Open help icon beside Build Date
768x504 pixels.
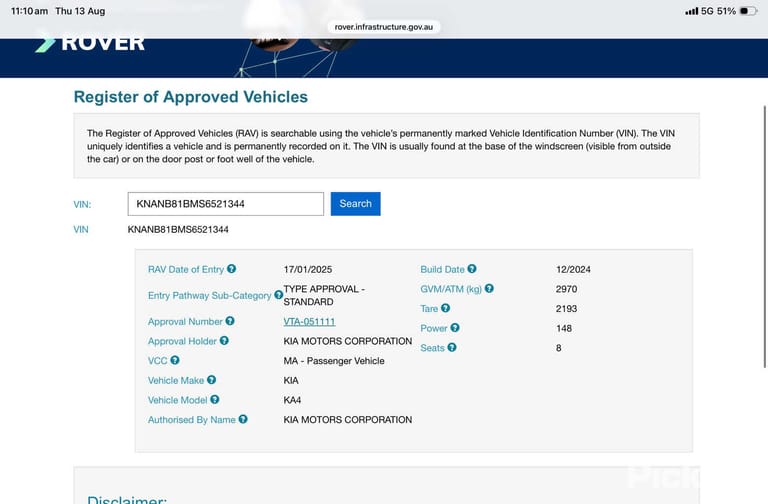pos(472,269)
